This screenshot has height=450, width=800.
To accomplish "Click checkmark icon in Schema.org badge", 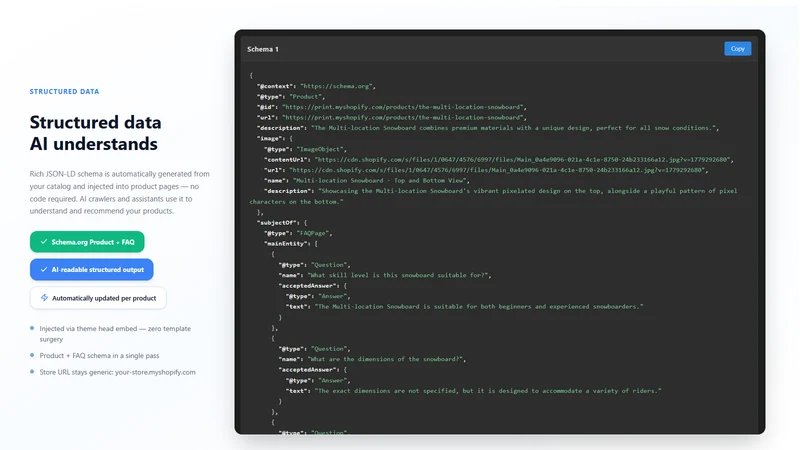I will coord(44,242).
